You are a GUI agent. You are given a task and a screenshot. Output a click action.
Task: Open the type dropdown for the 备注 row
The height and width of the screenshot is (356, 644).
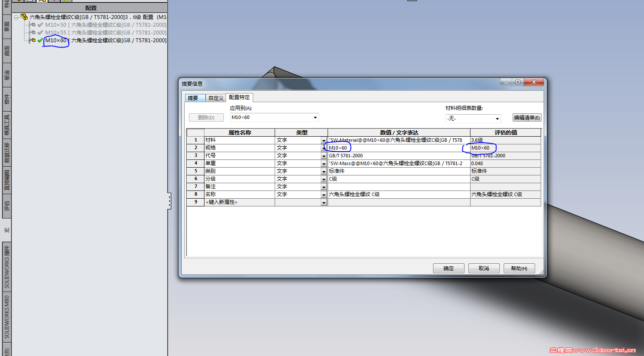pyautogui.click(x=324, y=187)
